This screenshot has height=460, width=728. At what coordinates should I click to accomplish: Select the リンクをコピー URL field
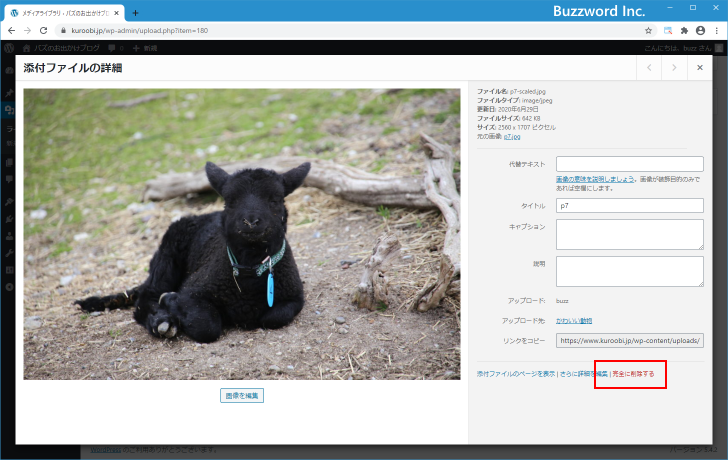coord(629,340)
